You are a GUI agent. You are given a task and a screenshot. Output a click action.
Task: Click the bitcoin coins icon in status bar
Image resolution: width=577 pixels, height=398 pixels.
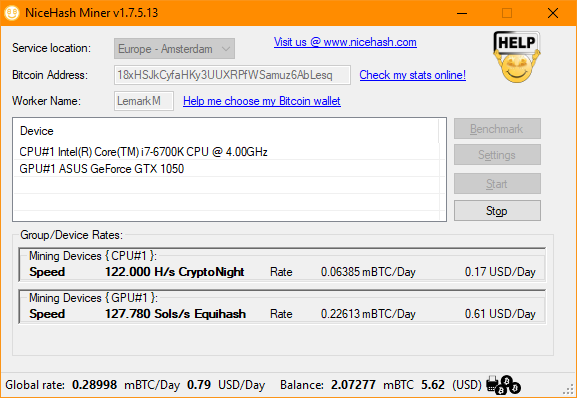click(504, 385)
